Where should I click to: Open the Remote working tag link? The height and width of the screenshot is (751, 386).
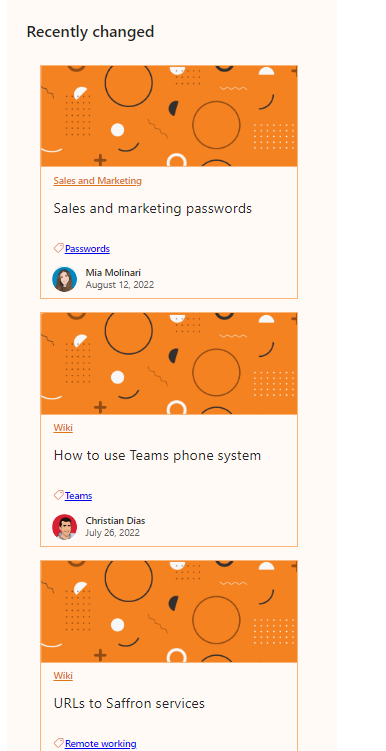pos(101,743)
